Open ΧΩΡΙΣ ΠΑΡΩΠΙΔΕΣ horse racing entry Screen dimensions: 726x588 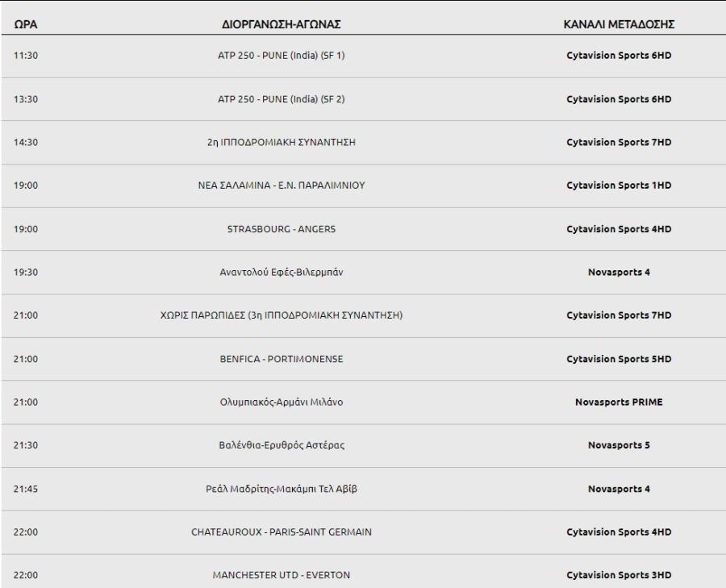[281, 315]
